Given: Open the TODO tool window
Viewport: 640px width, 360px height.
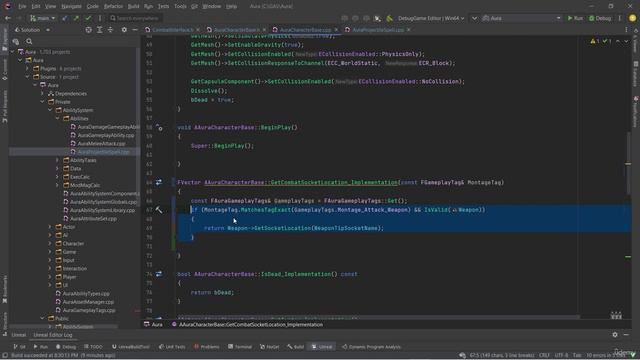Looking at the screenshot, I should [x=93, y=347].
